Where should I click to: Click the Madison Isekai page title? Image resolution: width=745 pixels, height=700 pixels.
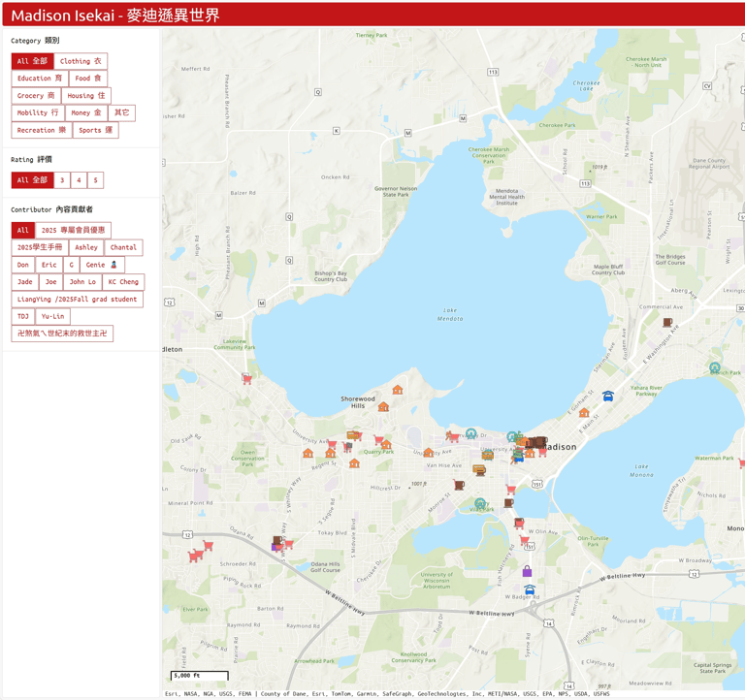pos(115,16)
